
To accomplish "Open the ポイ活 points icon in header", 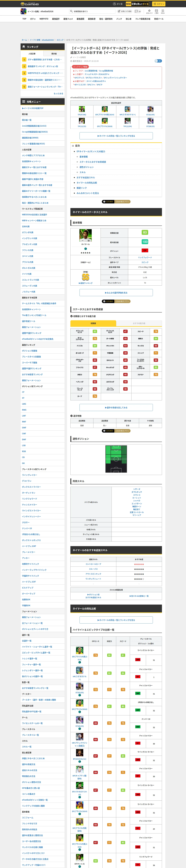I will pos(118,4).
